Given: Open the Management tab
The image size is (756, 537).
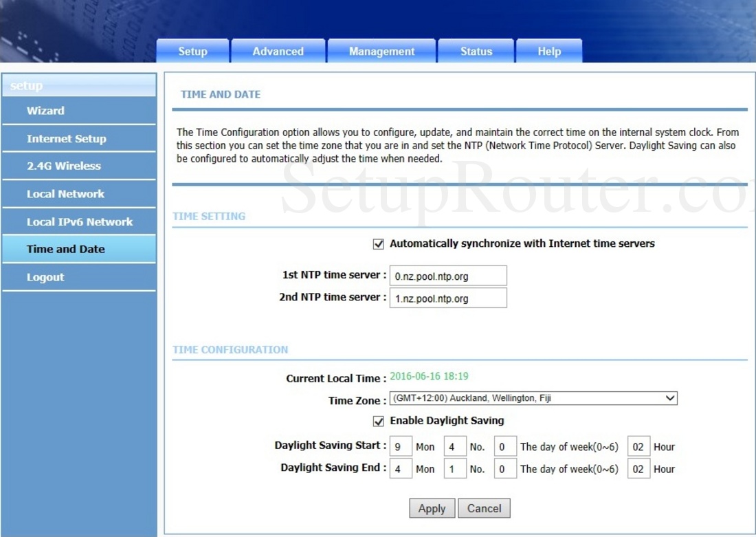Looking at the screenshot, I should 381,51.
